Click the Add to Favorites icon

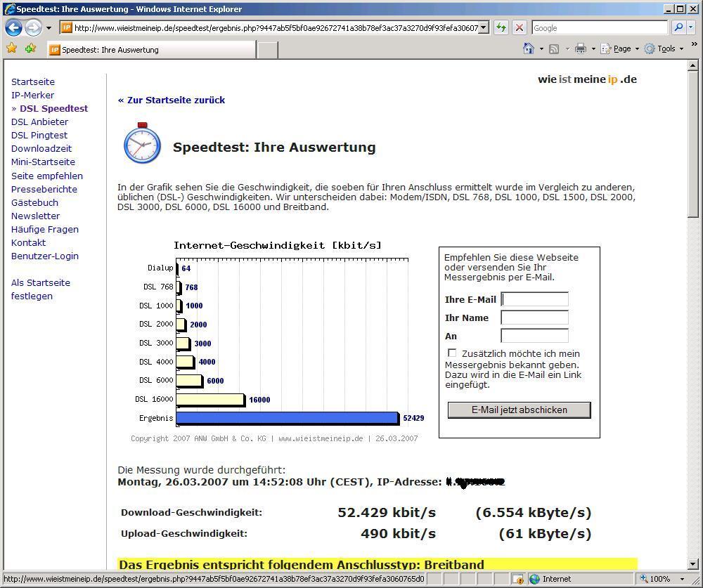[30, 48]
